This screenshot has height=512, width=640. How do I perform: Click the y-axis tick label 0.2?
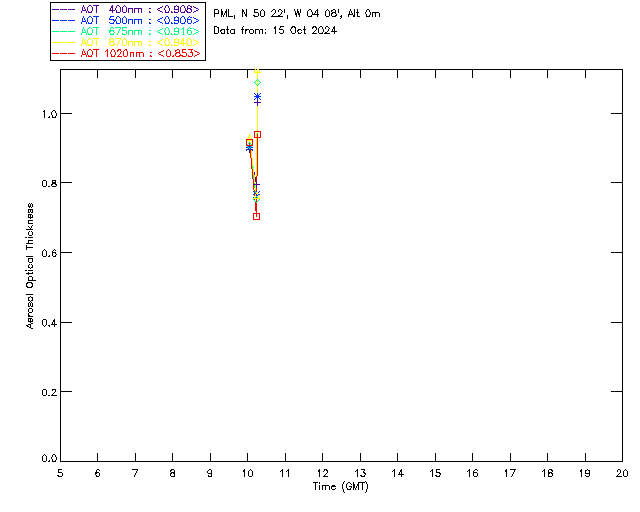point(49,392)
